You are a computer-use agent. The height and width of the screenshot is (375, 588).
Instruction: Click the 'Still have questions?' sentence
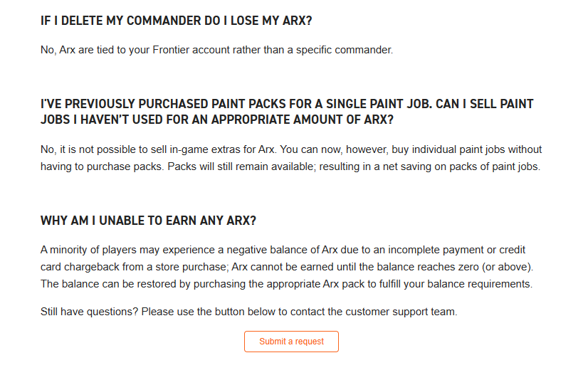249,312
